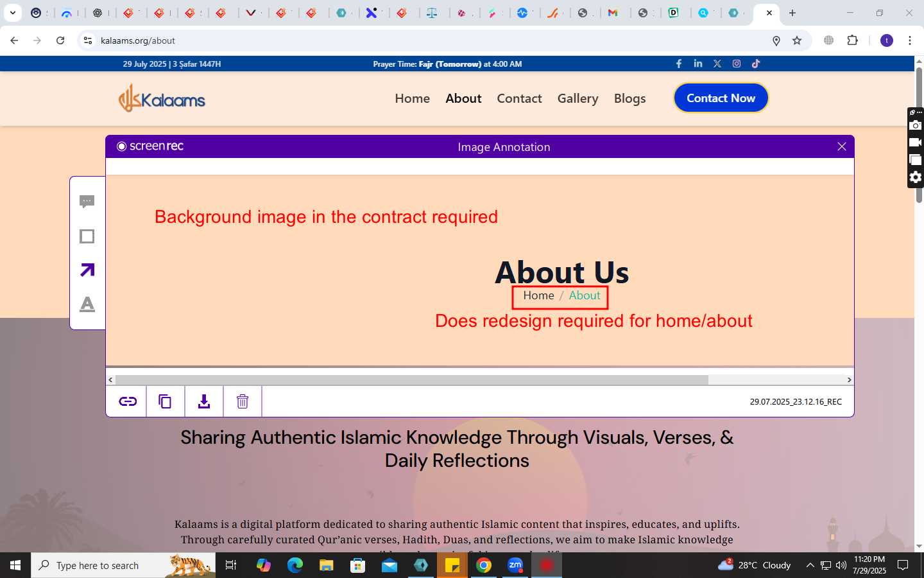The height and width of the screenshot is (578, 924).
Task: Select the rectangle annotation tool
Action: tap(87, 236)
